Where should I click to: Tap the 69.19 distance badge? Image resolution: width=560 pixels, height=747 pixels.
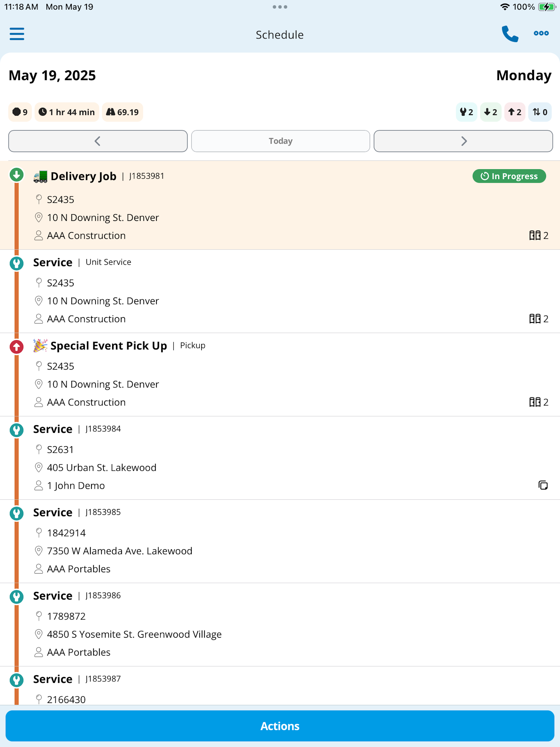(x=122, y=112)
